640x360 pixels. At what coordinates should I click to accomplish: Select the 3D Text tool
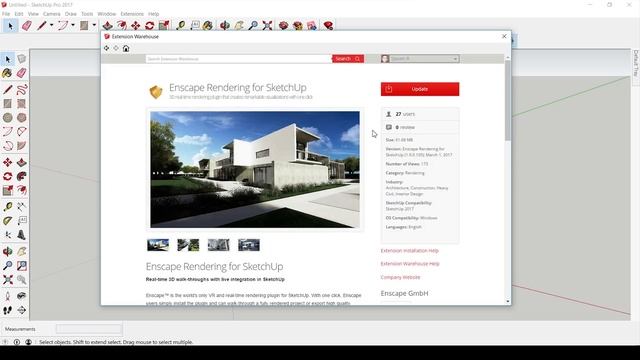22,235
